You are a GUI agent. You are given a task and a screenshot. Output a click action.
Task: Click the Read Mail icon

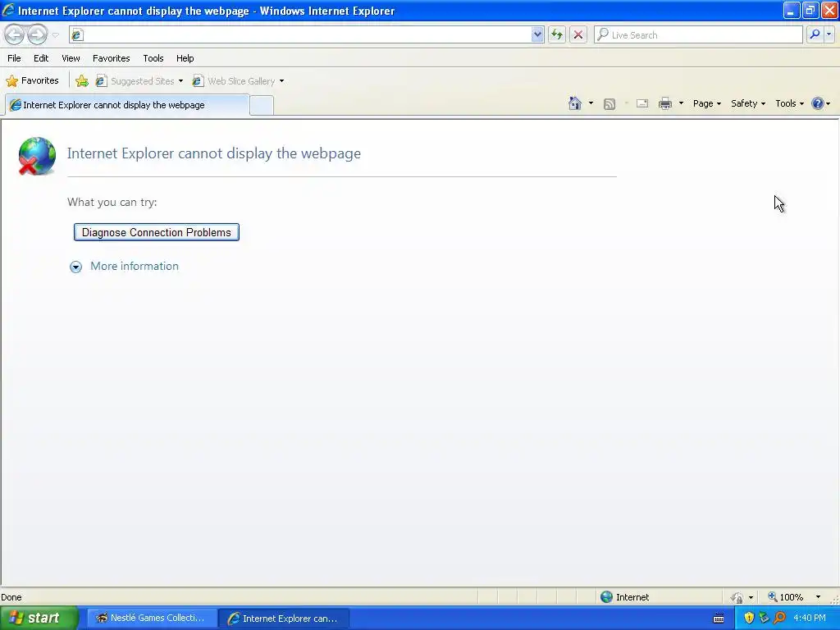[642, 104]
